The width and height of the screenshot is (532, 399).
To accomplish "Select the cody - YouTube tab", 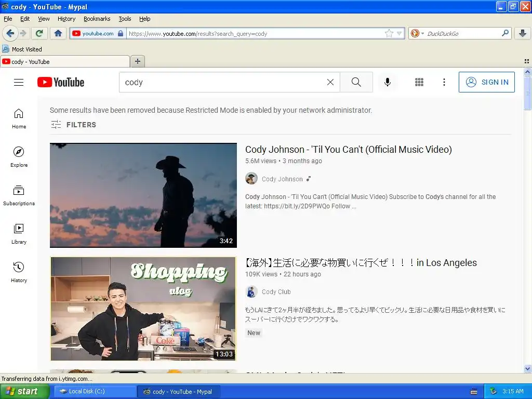I will (x=65, y=62).
